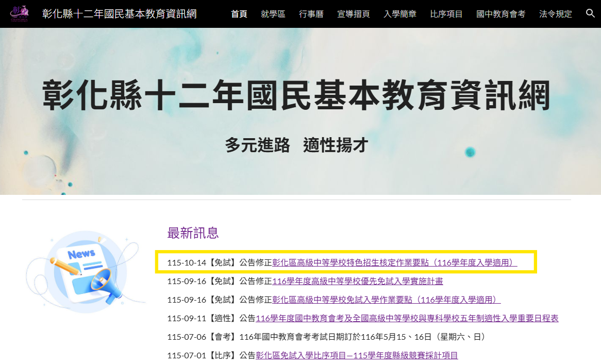This screenshot has height=364, width=601.
Task: Go to the 就學區 menu
Action: point(273,14)
